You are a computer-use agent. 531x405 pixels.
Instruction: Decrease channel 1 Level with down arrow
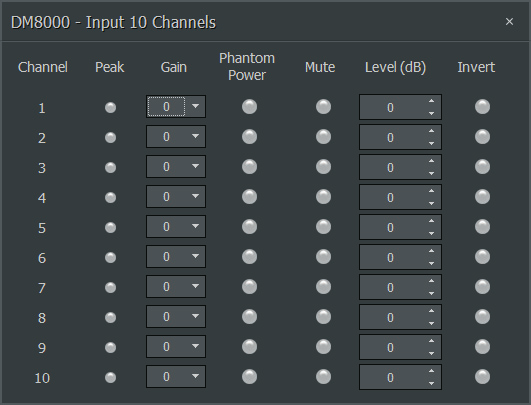pyautogui.click(x=431, y=113)
